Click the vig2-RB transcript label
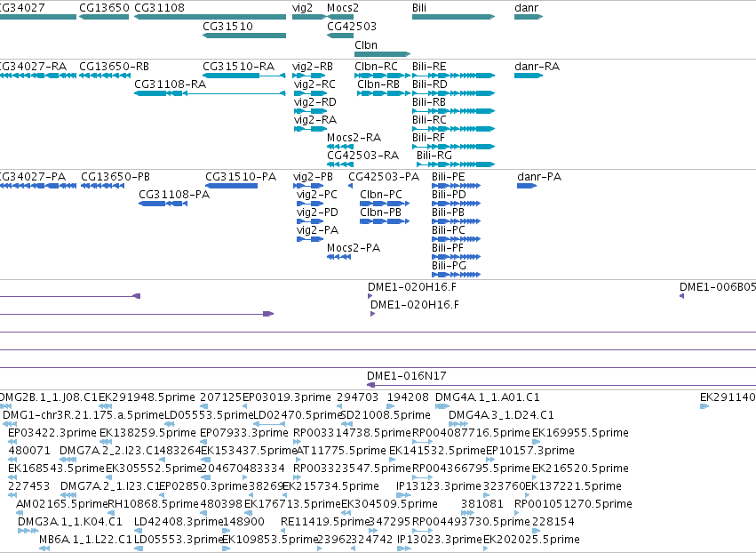 [313, 67]
